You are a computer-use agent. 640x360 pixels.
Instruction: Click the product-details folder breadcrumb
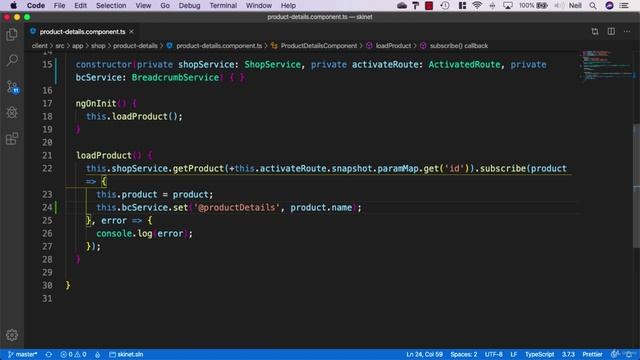tap(135, 46)
